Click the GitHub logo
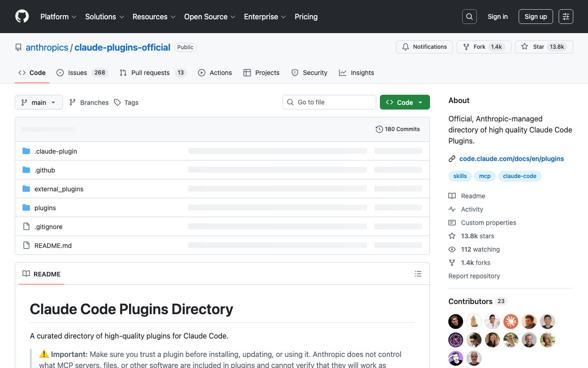Image resolution: width=588 pixels, height=368 pixels. 22,17
